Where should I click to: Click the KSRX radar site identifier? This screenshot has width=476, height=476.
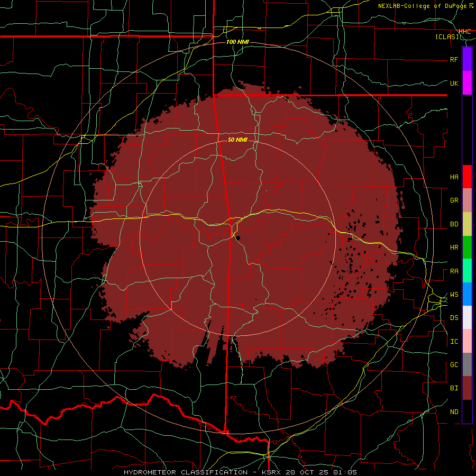(271, 472)
